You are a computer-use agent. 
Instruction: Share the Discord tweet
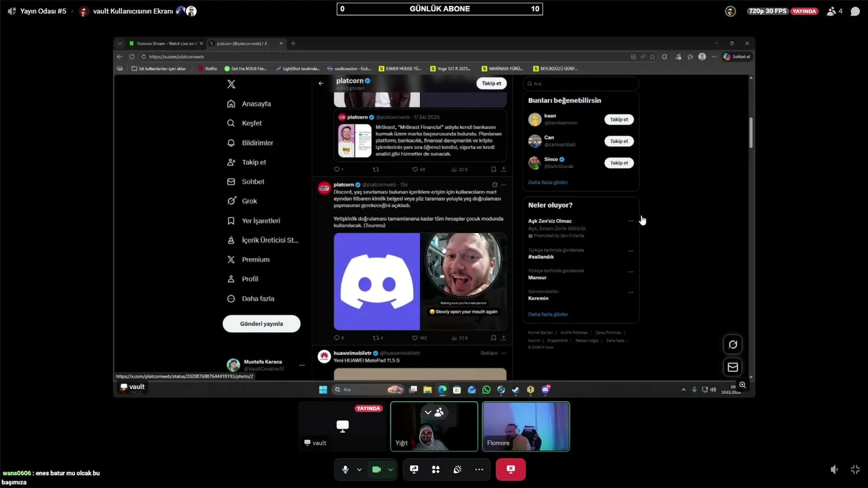click(503, 338)
